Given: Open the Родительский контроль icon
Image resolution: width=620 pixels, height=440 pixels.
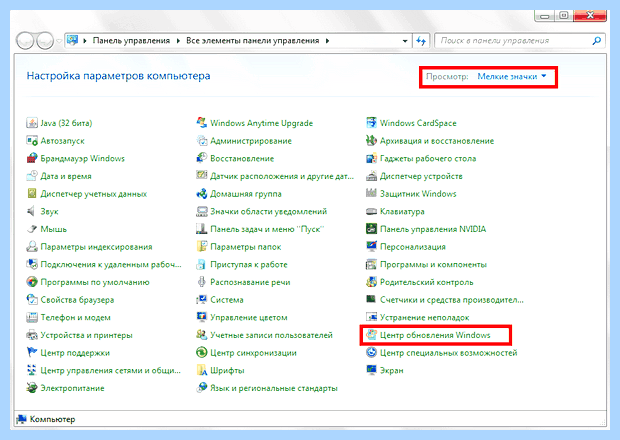Looking at the screenshot, I should (371, 282).
